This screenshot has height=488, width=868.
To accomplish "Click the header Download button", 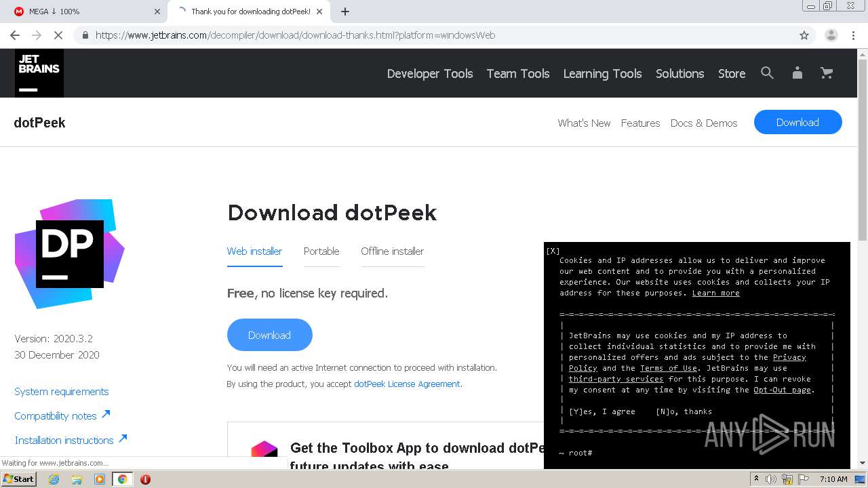I will (x=797, y=122).
